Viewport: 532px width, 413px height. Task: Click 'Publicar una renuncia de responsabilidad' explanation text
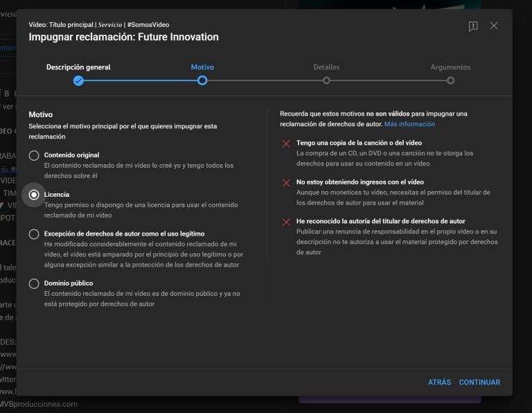pyautogui.click(x=397, y=242)
